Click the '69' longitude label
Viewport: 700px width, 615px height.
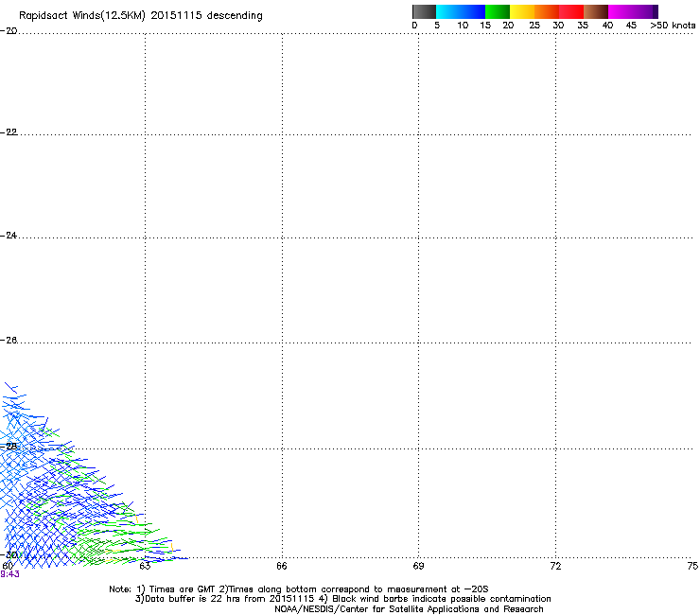pos(418,567)
